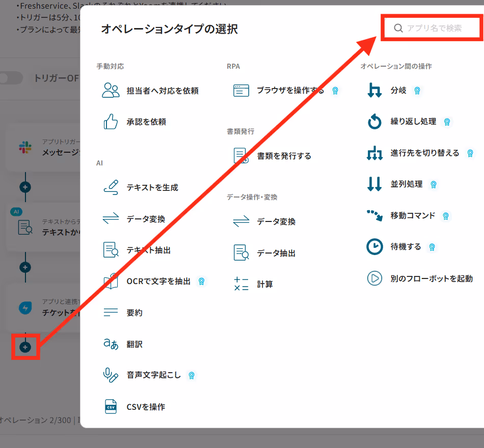
Task: Click plus button below テキスト extraction step
Action: [x=25, y=267]
